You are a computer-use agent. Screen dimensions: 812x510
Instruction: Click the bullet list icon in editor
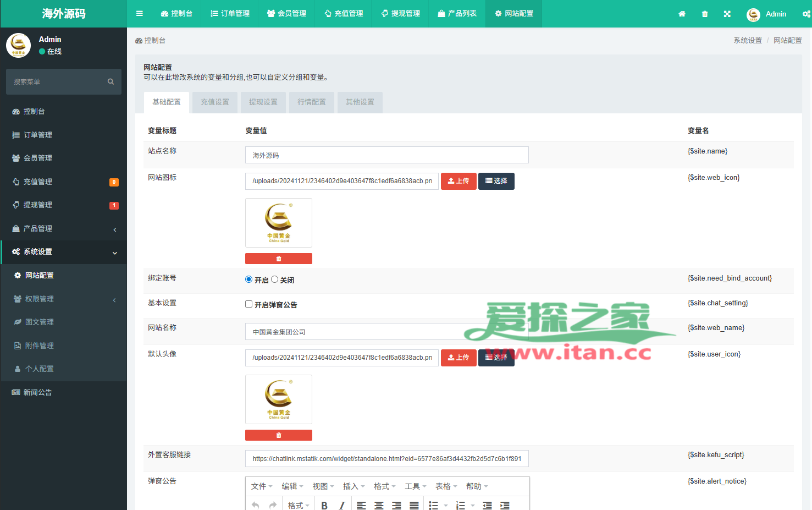click(x=433, y=505)
